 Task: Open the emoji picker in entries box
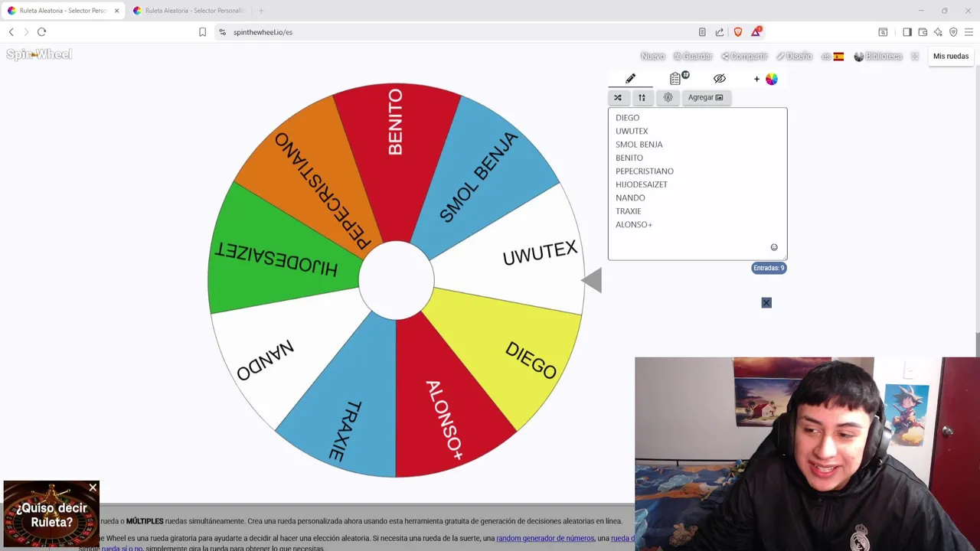click(774, 247)
